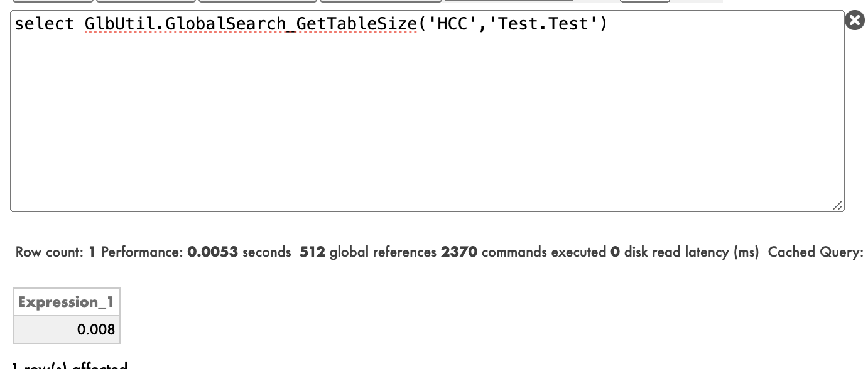Click the Expression_1 column header
868x369 pixels.
66,302
